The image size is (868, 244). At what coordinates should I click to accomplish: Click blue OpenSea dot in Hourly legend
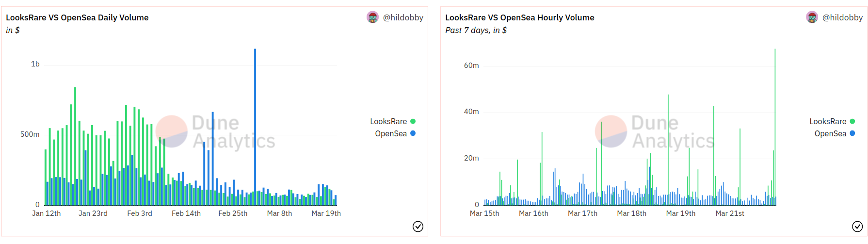852,133
